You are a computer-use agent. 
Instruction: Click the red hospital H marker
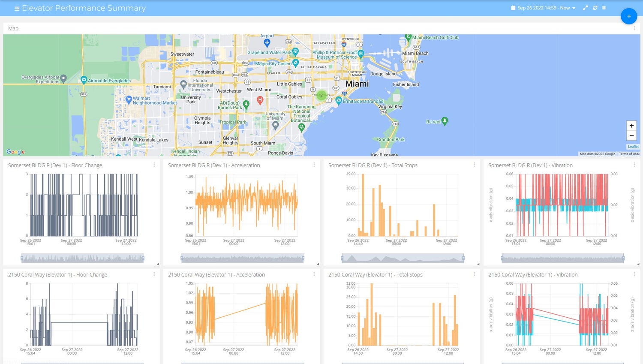[260, 100]
